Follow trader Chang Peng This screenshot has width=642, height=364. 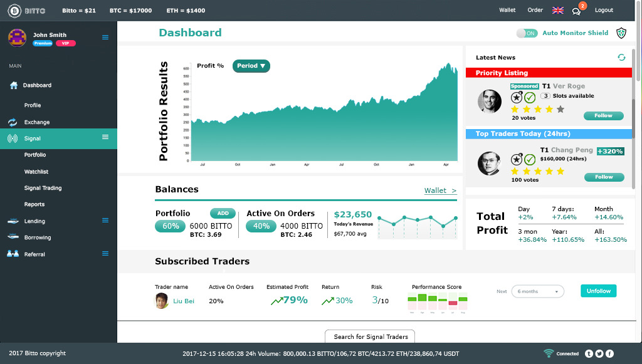coord(604,177)
